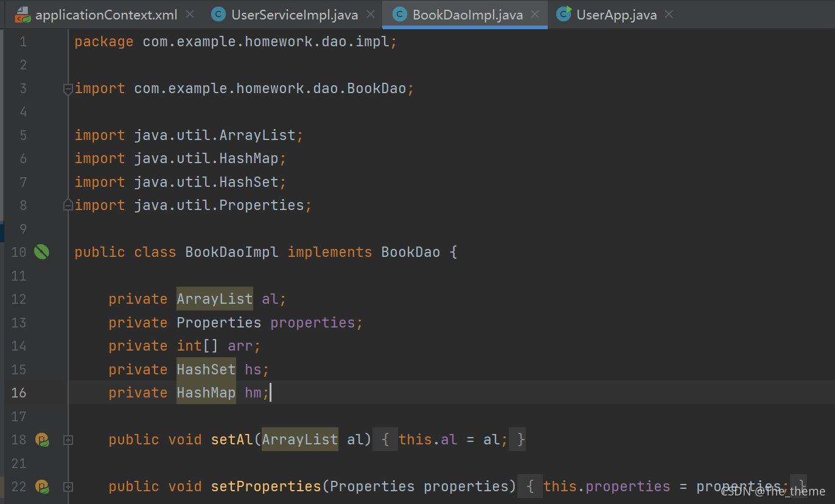Click the UserApp.java runnable class icon
The height and width of the screenshot is (504, 835).
pyautogui.click(x=564, y=14)
